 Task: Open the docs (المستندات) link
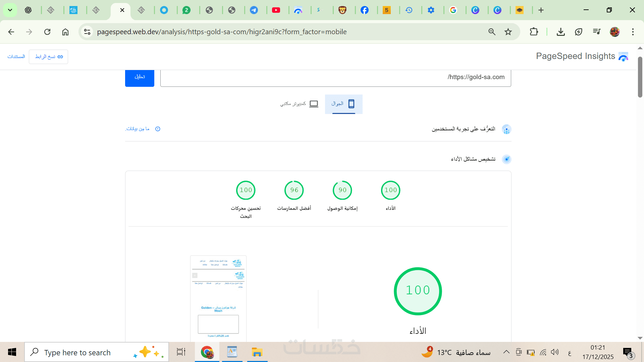coord(16,57)
